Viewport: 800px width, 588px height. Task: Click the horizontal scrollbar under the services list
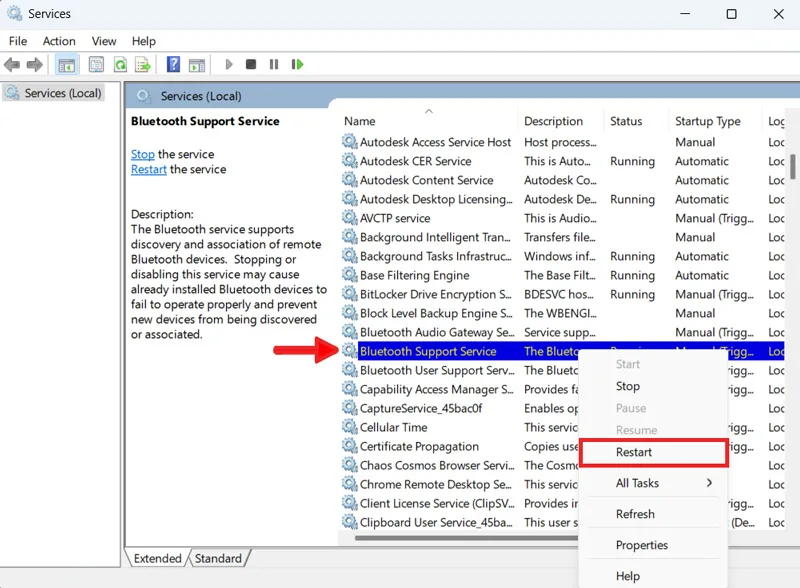(467, 538)
